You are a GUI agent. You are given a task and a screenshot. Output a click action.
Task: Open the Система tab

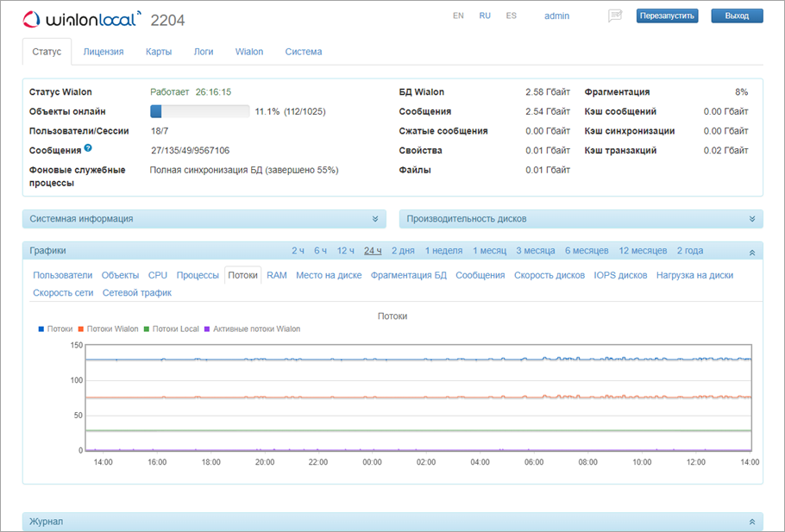click(304, 52)
